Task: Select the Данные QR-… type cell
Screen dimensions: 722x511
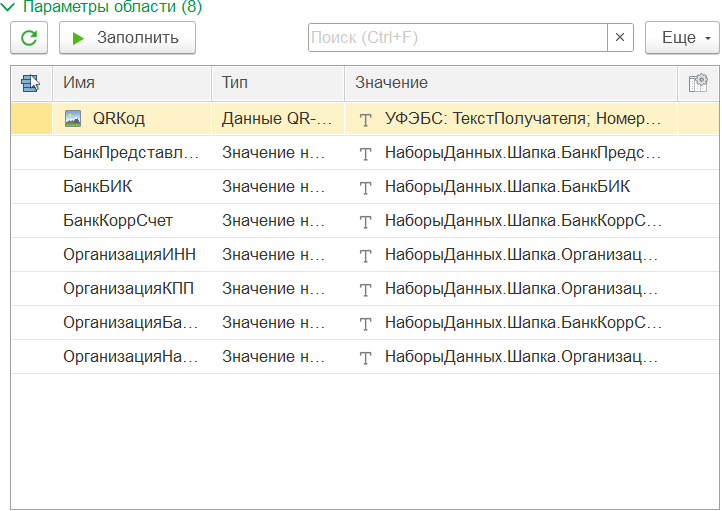Action: tap(278, 119)
